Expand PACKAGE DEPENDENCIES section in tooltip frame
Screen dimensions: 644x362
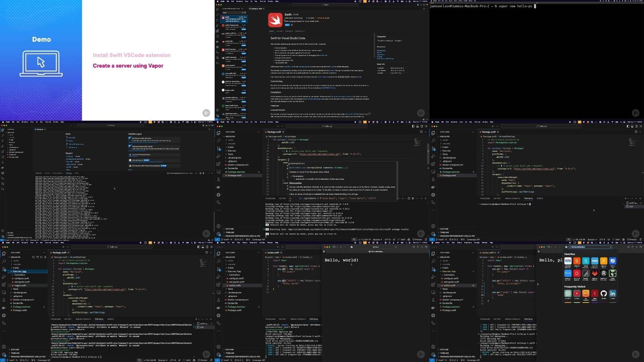243,236
